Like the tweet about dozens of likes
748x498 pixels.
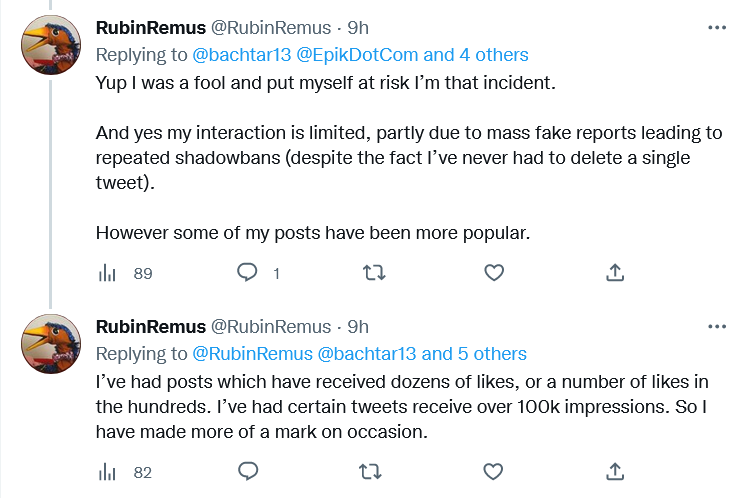[x=493, y=472]
